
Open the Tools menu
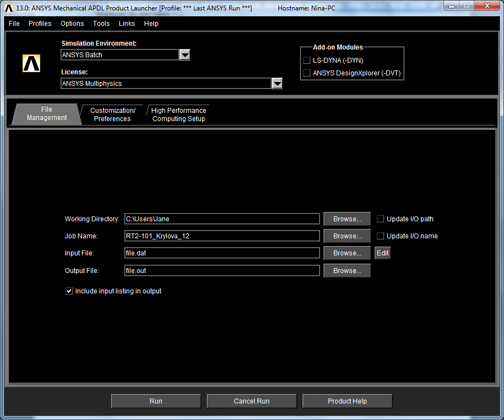click(101, 24)
